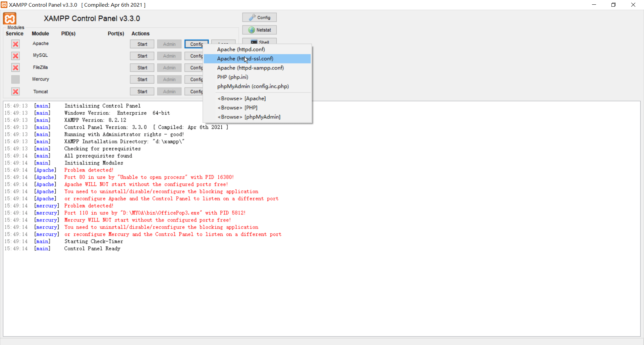Click the XAMPP title bar icon
The image size is (644, 345).
(4, 5)
